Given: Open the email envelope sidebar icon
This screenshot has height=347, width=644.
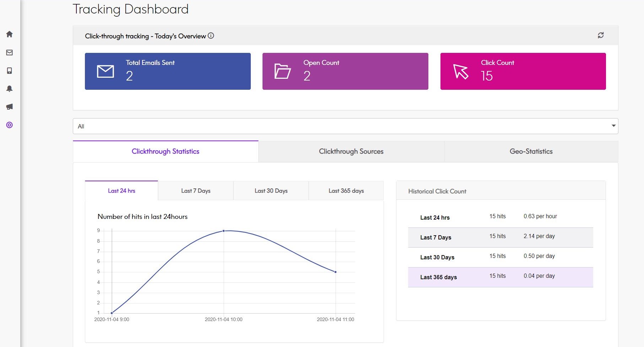Looking at the screenshot, I should 10,53.
